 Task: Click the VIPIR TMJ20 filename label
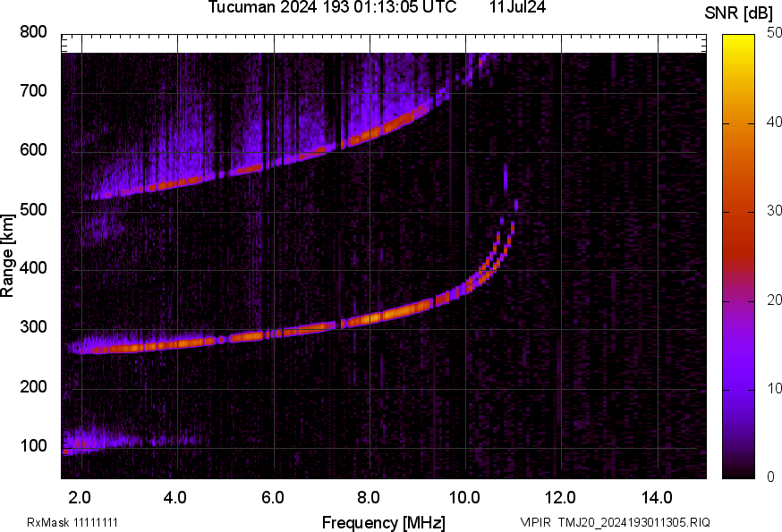[615, 522]
